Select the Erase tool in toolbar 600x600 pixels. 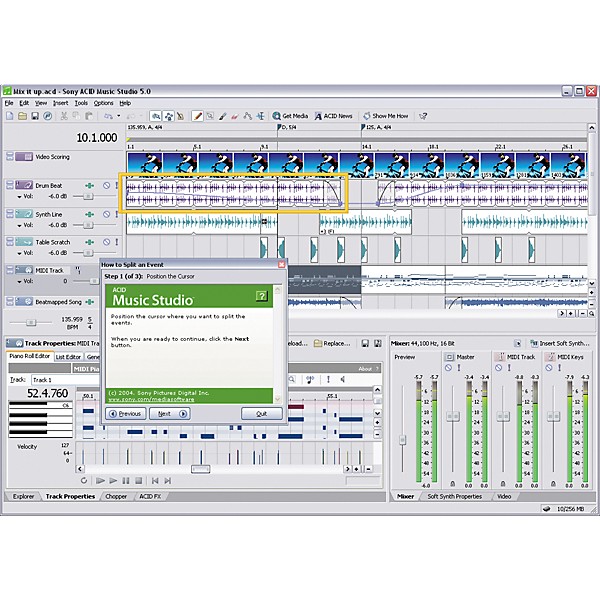235,116
